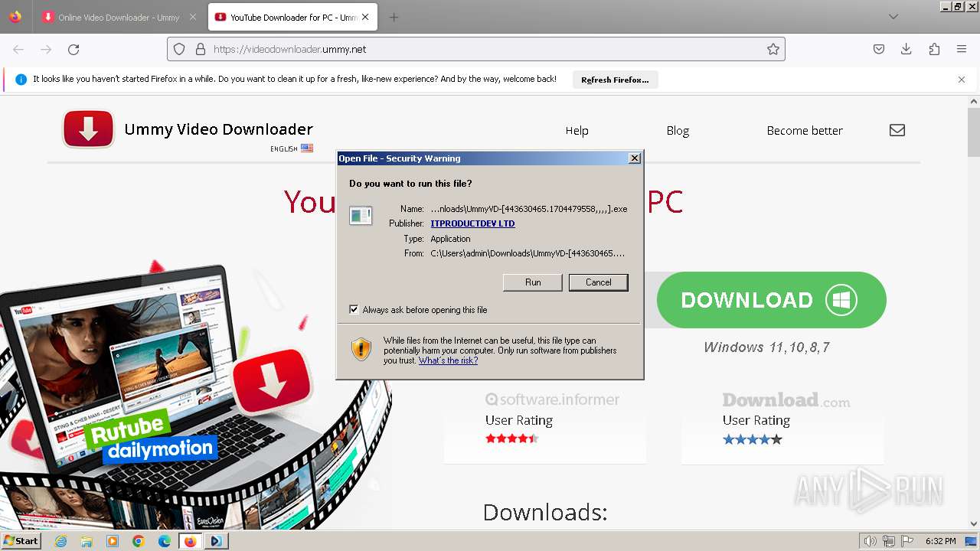Screen dimensions: 980x551
Task: Go back to previous page
Action: point(18,49)
